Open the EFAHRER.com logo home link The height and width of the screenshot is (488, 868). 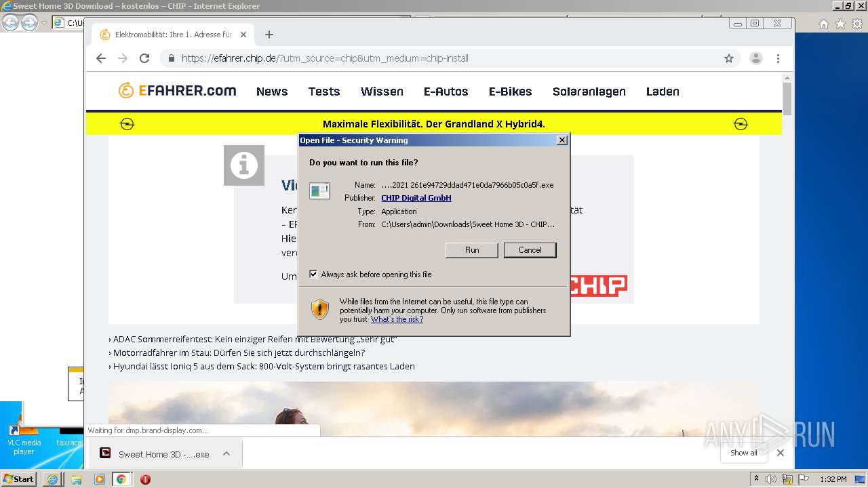pyautogui.click(x=177, y=91)
